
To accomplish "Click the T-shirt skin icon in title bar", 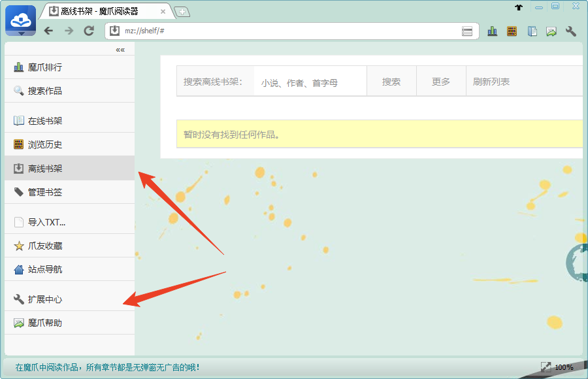I will 519,7.
